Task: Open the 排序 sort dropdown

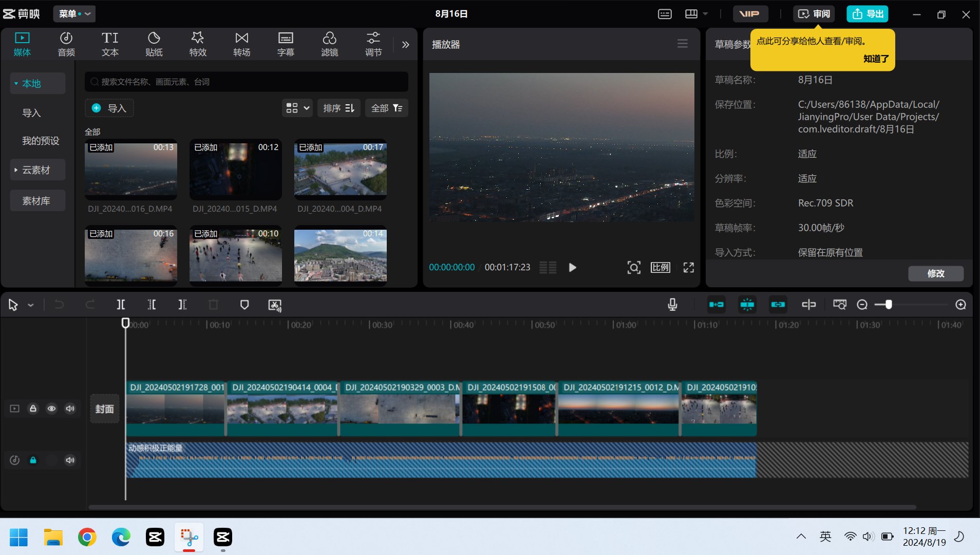Action: (339, 108)
